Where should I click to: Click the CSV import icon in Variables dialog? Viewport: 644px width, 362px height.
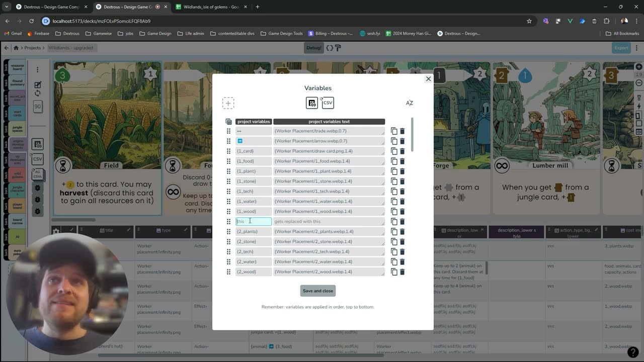[328, 103]
